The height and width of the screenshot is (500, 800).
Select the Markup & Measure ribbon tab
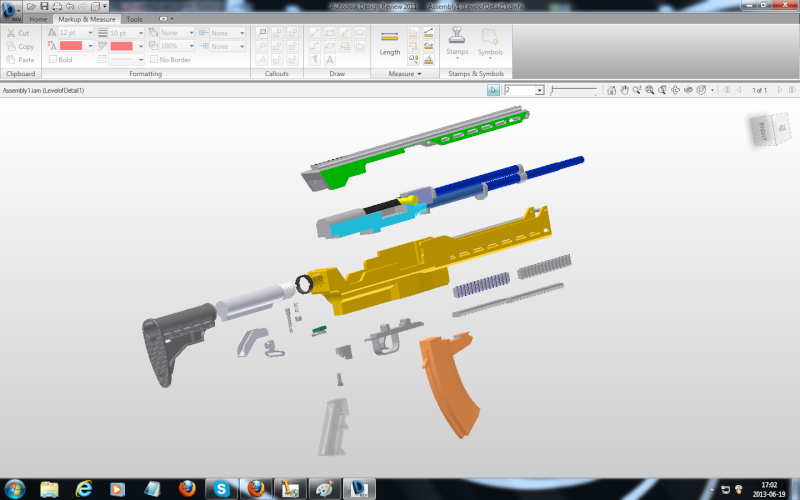coord(87,19)
